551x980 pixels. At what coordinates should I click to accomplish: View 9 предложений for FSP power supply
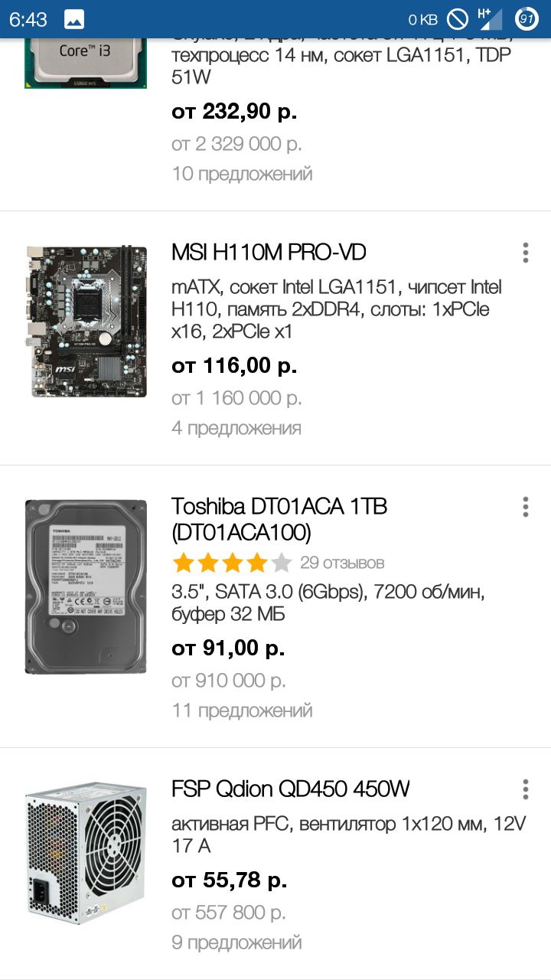[x=236, y=942]
